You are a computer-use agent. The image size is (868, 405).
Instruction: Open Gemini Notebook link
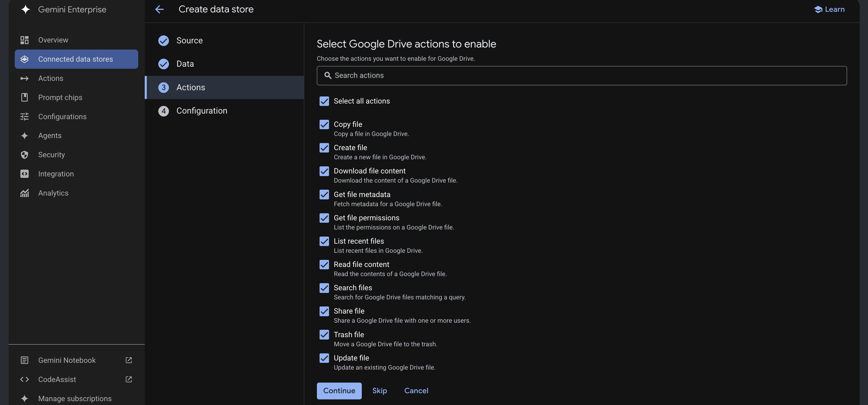point(76,360)
